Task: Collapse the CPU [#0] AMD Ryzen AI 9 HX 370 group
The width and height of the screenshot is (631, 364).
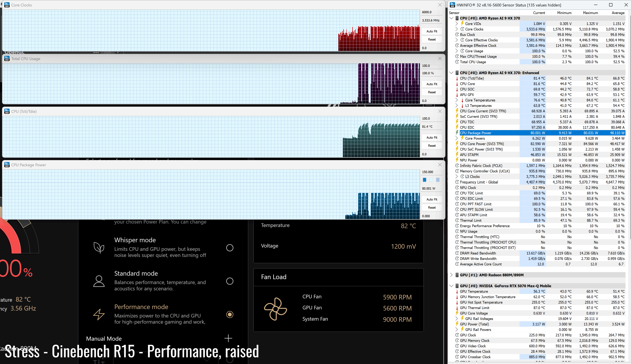Action: coord(451,18)
